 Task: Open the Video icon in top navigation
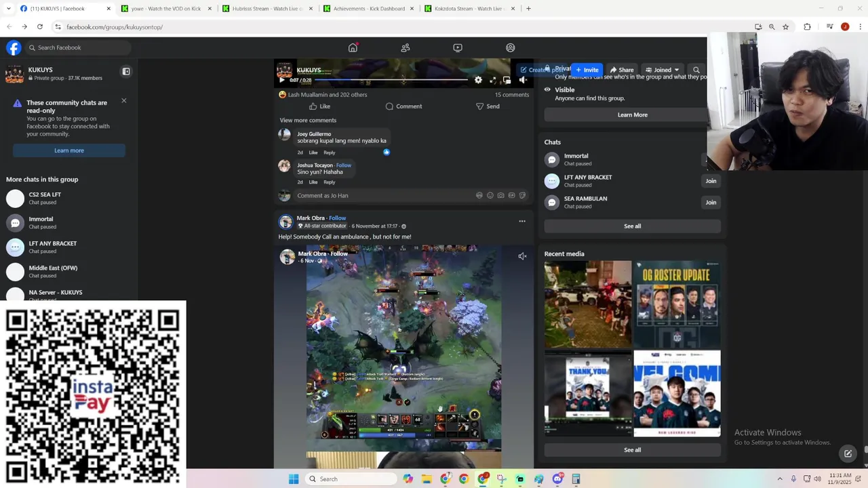tap(458, 47)
